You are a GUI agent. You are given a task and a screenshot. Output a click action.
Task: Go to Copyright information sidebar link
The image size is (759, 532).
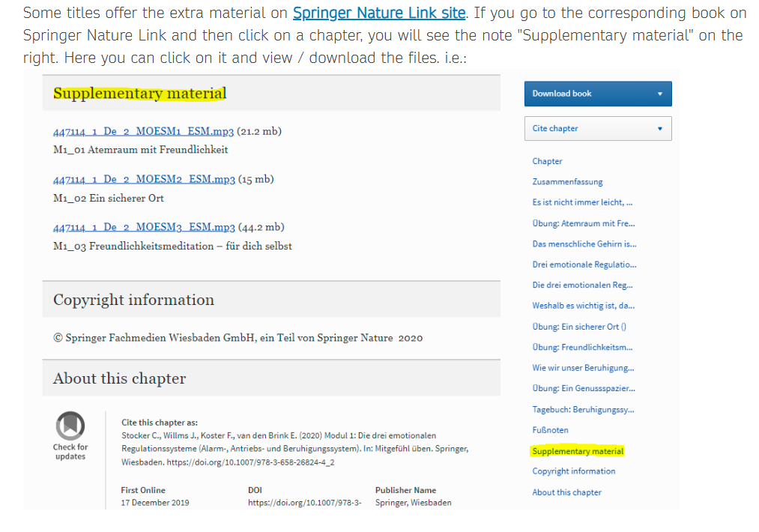(574, 471)
